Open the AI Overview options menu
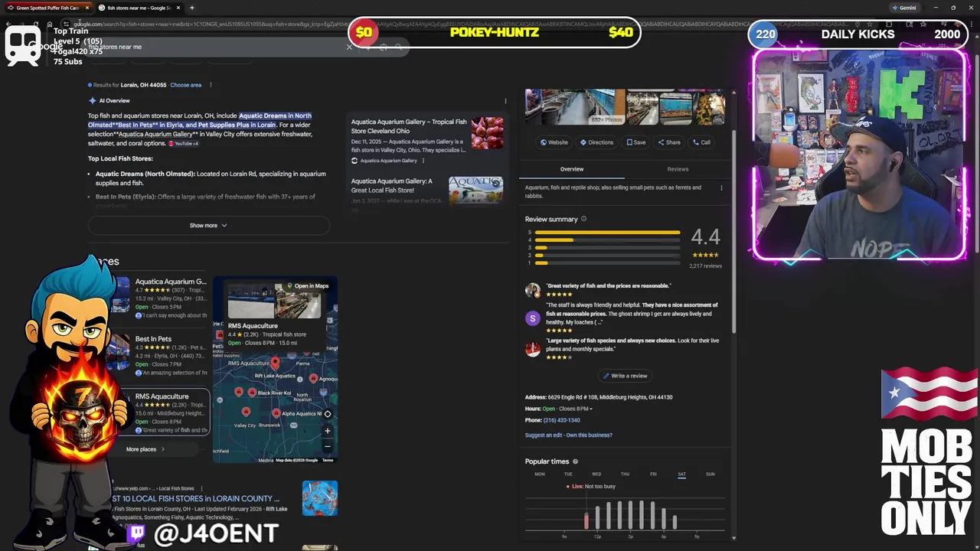This screenshot has width=980, height=551. [505, 101]
